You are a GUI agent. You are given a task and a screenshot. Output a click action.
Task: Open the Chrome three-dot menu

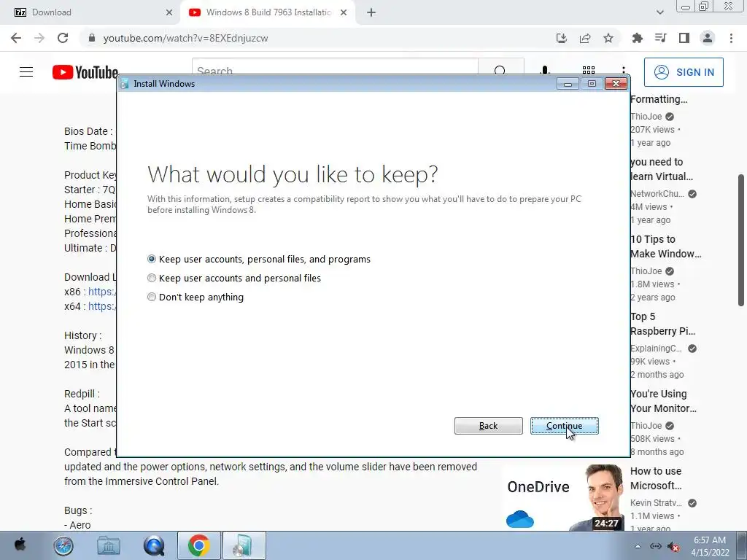coord(731,38)
